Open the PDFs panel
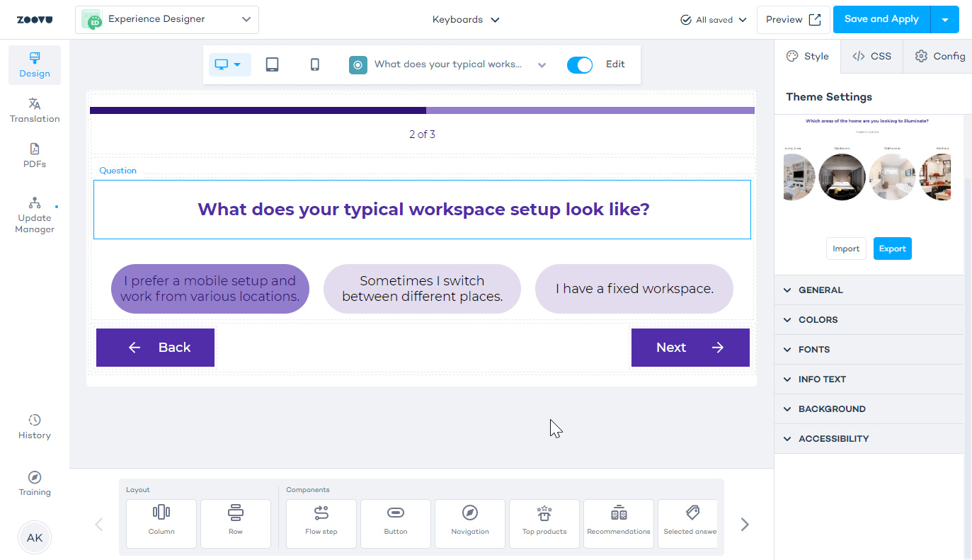This screenshot has height=560, width=972. (34, 155)
